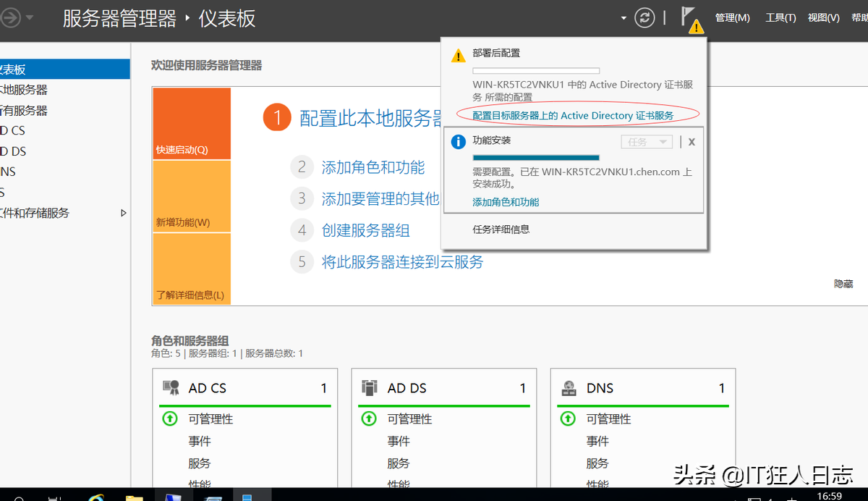Select the 了解详细信息(L) tile

click(x=192, y=269)
